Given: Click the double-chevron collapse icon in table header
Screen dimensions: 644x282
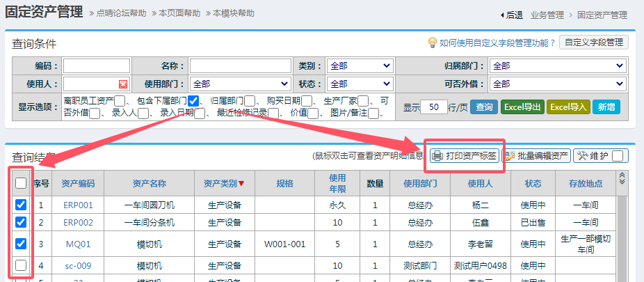Looking at the screenshot, I should pyautogui.click(x=622, y=178).
